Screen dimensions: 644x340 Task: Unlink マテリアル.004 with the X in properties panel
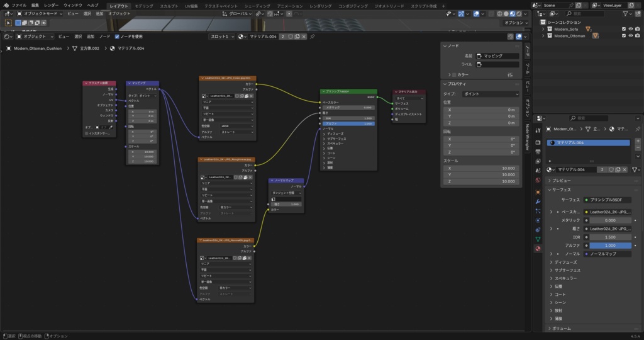click(625, 169)
